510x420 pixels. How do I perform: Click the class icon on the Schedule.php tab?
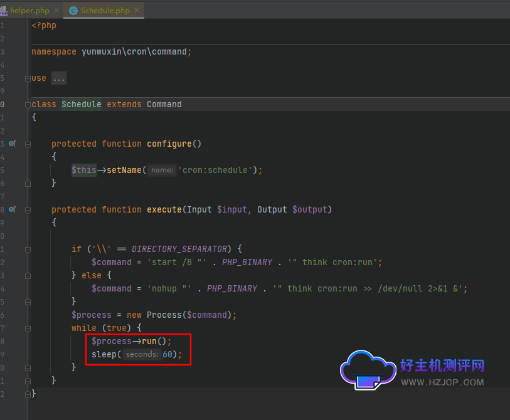pos(72,10)
